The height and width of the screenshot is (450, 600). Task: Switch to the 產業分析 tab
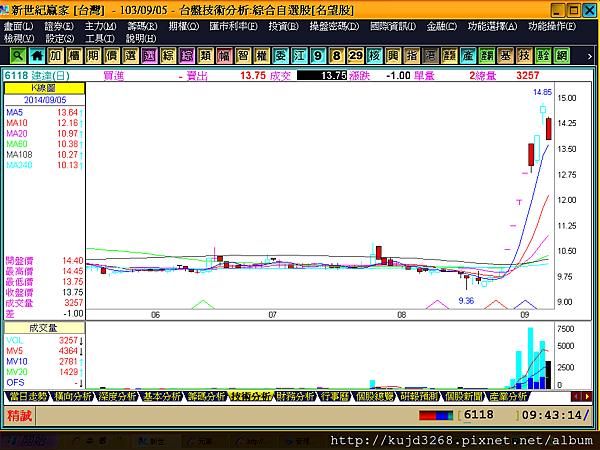coord(508,396)
